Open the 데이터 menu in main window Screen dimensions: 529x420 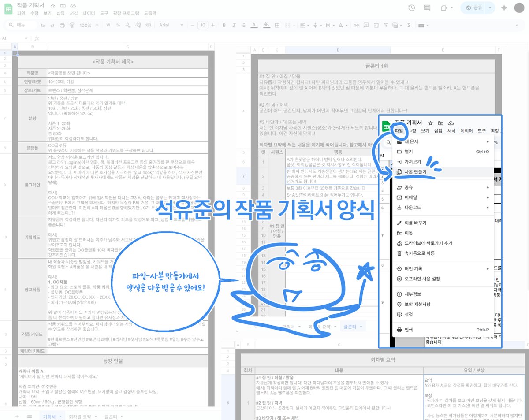89,13
